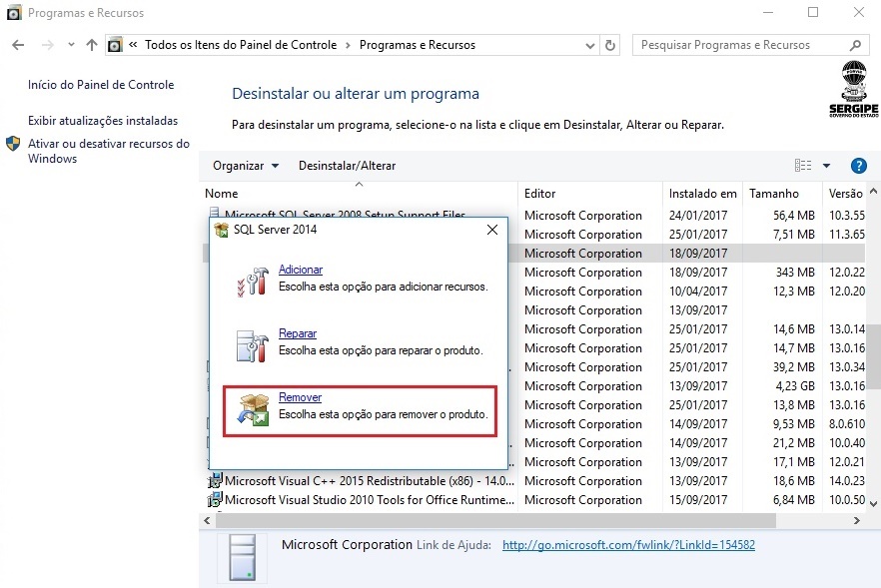Go up one folder level arrow
Viewport: 881px width, 588px height.
(x=93, y=45)
